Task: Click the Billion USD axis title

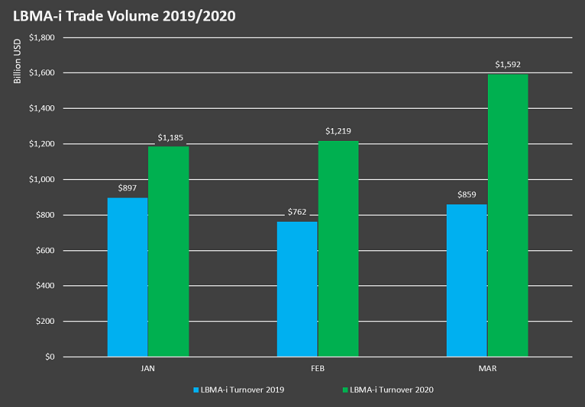Action: click(x=18, y=61)
